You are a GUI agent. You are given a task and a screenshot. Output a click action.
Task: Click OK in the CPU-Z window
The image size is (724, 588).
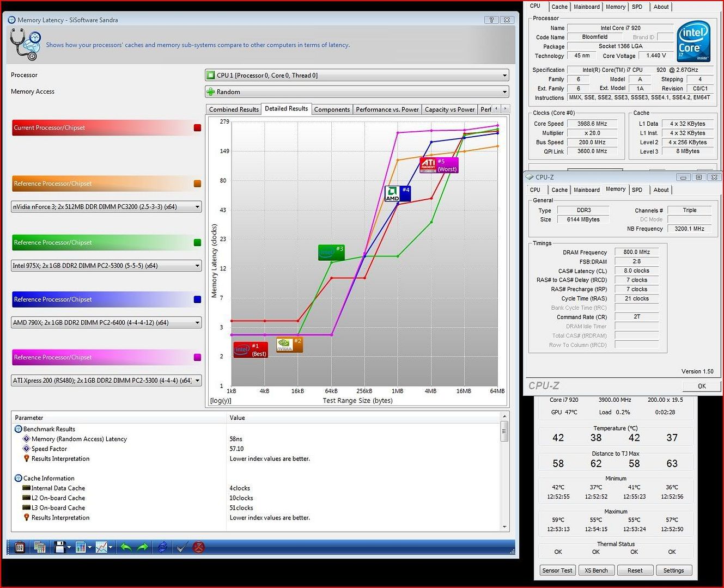click(x=702, y=386)
